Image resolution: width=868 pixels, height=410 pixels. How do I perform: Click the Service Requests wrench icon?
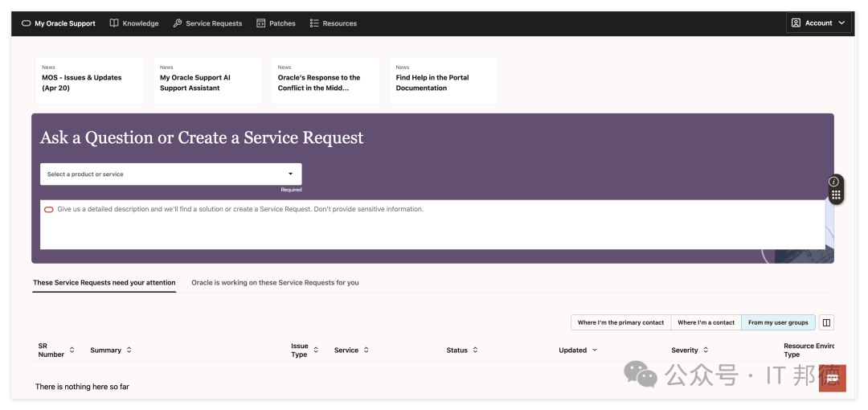click(177, 23)
